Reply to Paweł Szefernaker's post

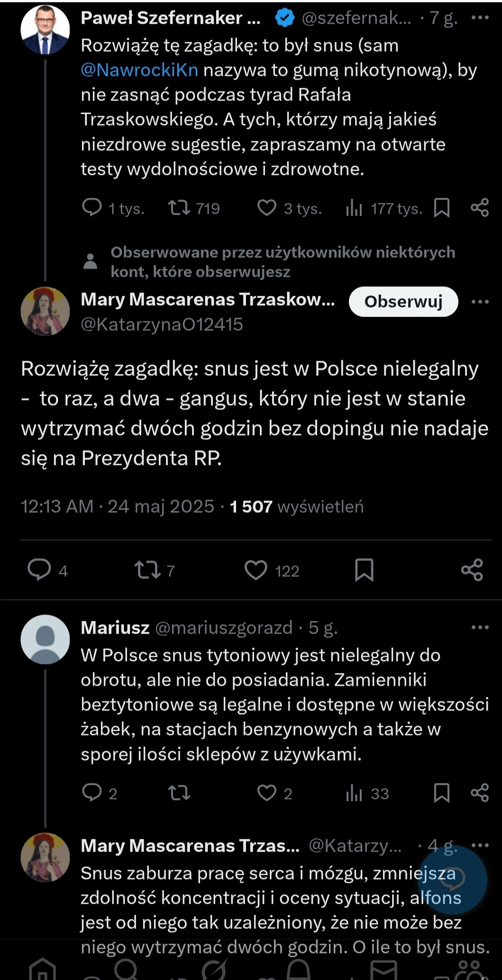[x=92, y=208]
